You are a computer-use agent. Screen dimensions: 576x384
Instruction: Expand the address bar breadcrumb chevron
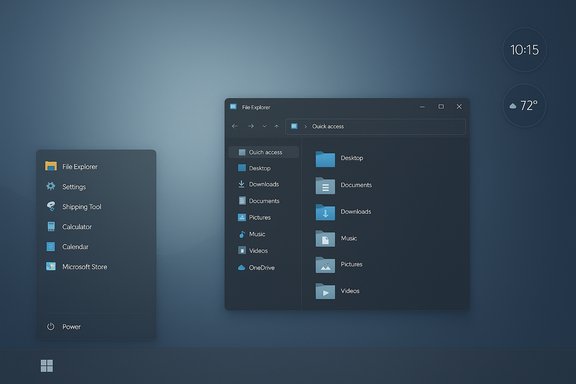[x=305, y=126]
